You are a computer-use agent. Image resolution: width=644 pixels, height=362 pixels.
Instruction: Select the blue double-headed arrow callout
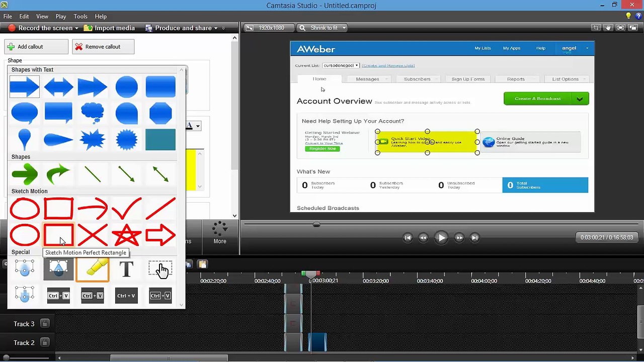tap(58, 87)
